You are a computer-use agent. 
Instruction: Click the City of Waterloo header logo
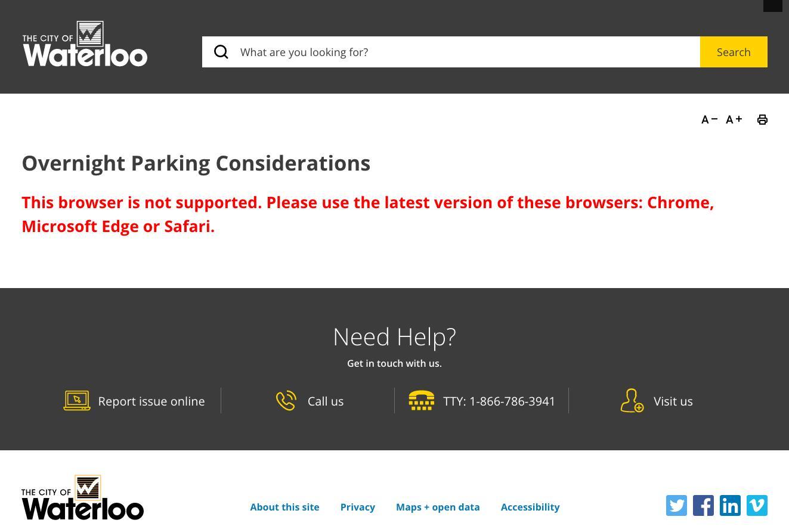pos(85,44)
